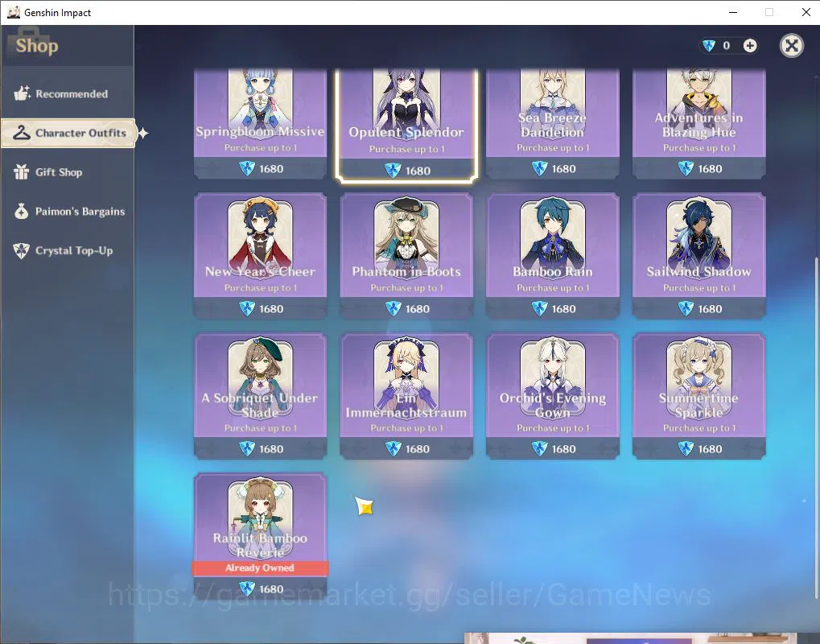Choose the Bamboo Rain outfit card
Viewport: 820px width, 644px height.
[x=553, y=255]
